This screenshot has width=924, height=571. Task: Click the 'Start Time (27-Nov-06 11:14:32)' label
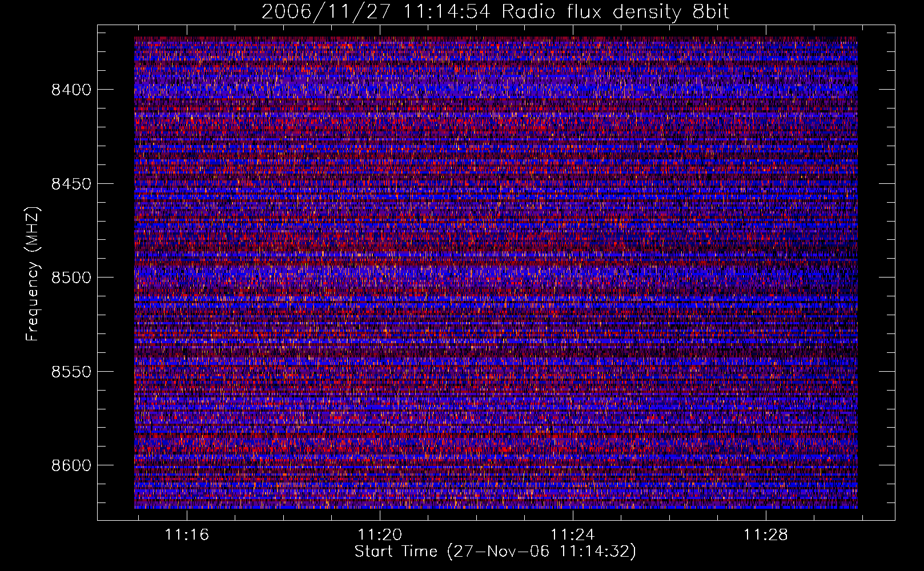coord(495,552)
